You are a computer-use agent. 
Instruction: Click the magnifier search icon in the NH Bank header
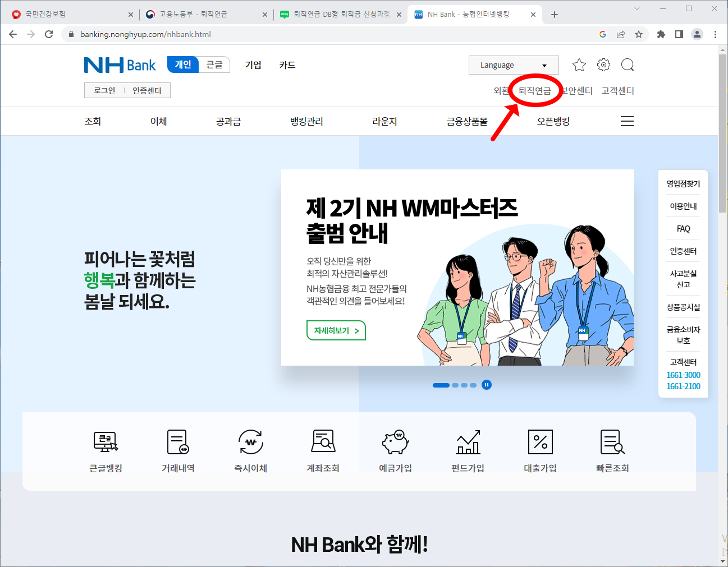click(628, 65)
